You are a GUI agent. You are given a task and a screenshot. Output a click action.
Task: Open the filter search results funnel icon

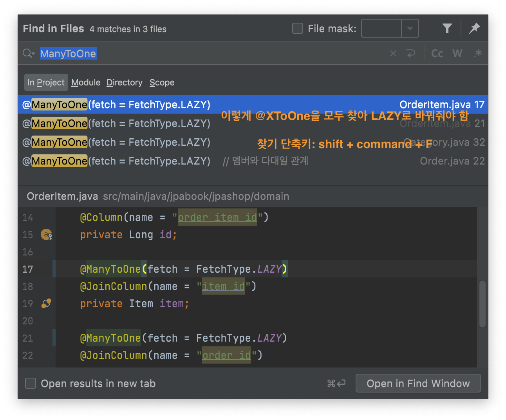[x=447, y=28]
